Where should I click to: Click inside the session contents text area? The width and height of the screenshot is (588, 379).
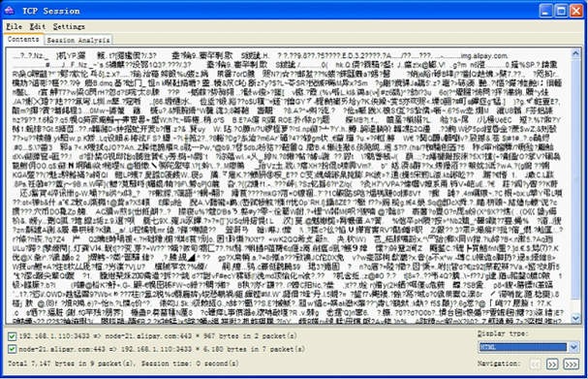288,186
